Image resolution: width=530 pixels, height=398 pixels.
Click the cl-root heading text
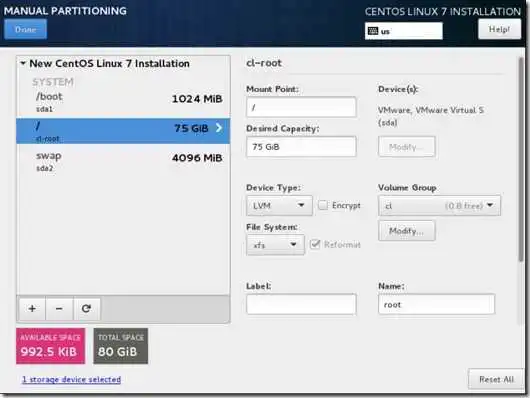(264, 63)
